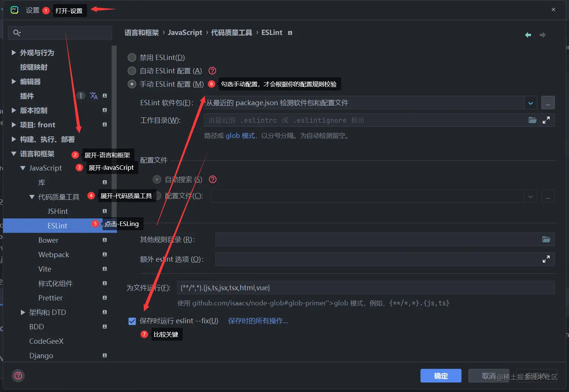Open the glob 模式 link
The height and width of the screenshot is (392, 569).
coord(240,136)
